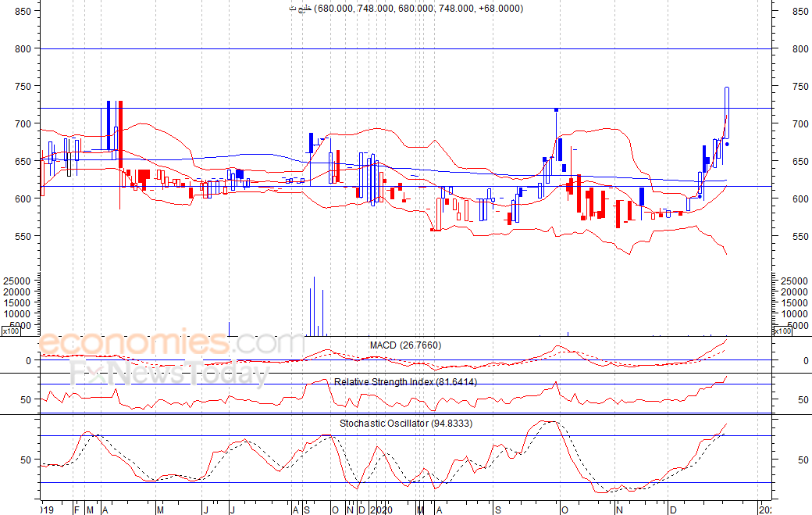Click the 0 level label of MACD on right
The image size is (812, 515).
click(806, 361)
